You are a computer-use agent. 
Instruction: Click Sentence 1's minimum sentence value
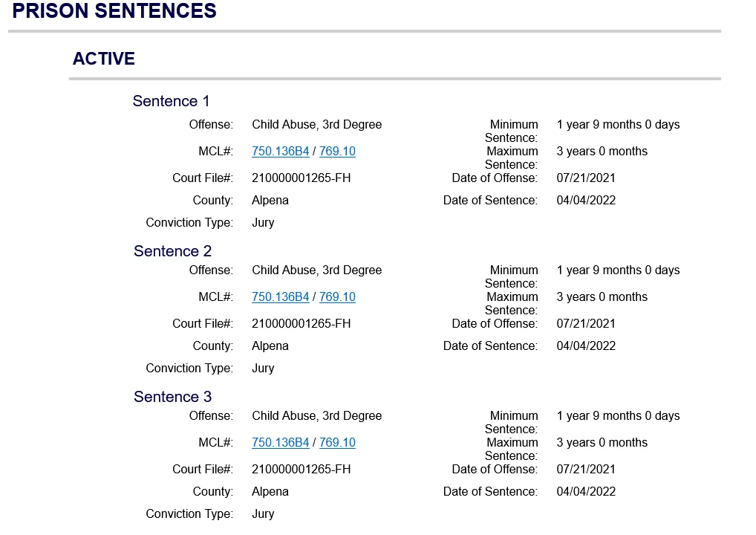pyautogui.click(x=618, y=125)
